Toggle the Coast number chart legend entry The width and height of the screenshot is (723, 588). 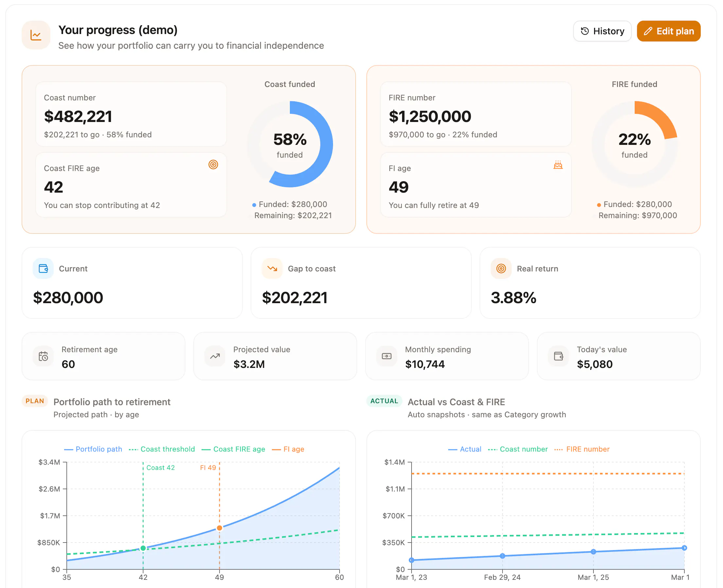518,449
